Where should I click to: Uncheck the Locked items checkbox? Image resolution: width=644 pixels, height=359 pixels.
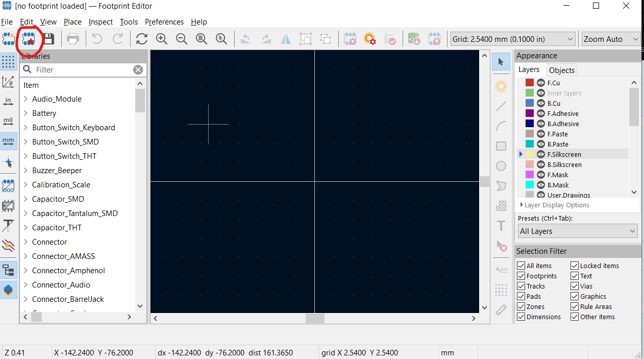point(575,266)
